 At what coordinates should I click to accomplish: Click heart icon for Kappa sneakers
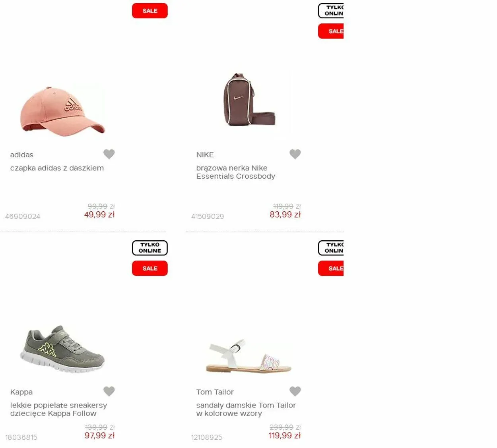[109, 391]
